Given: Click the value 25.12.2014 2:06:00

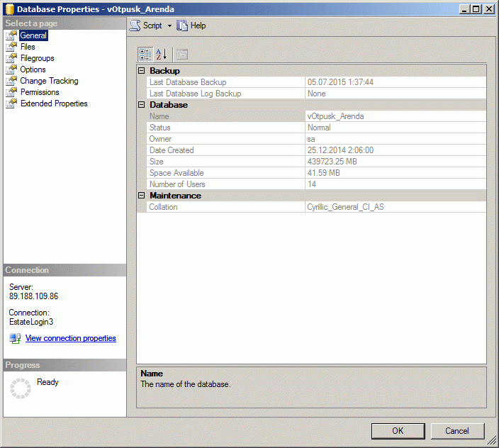Looking at the screenshot, I should tap(340, 150).
